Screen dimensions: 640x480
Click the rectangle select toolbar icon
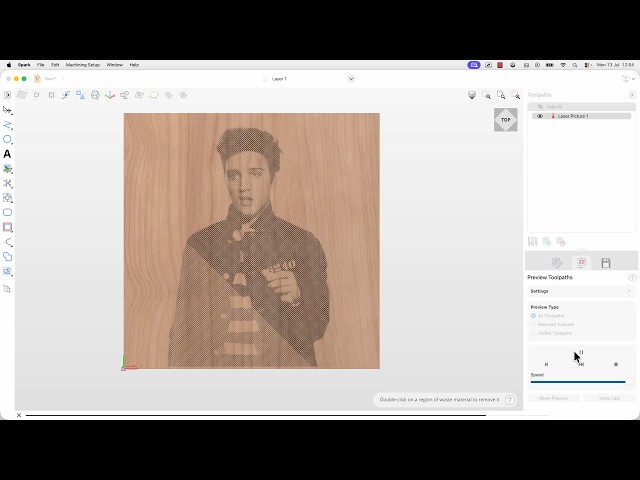point(51,95)
